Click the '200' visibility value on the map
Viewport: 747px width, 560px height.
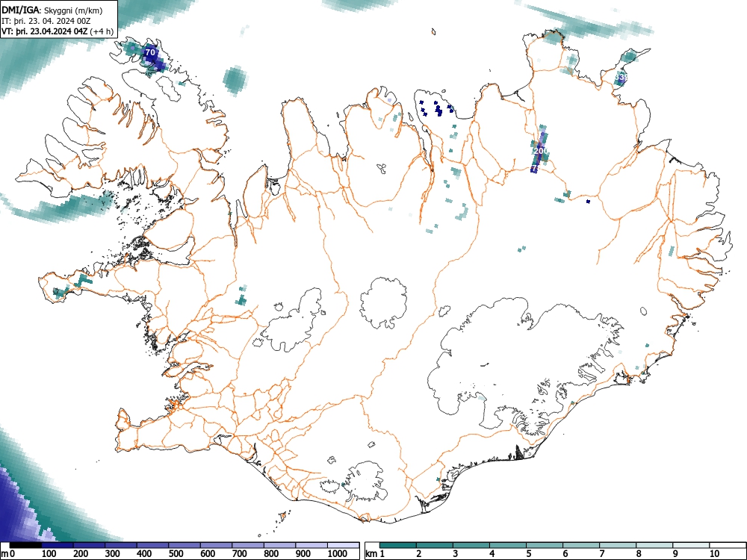pyautogui.click(x=541, y=151)
